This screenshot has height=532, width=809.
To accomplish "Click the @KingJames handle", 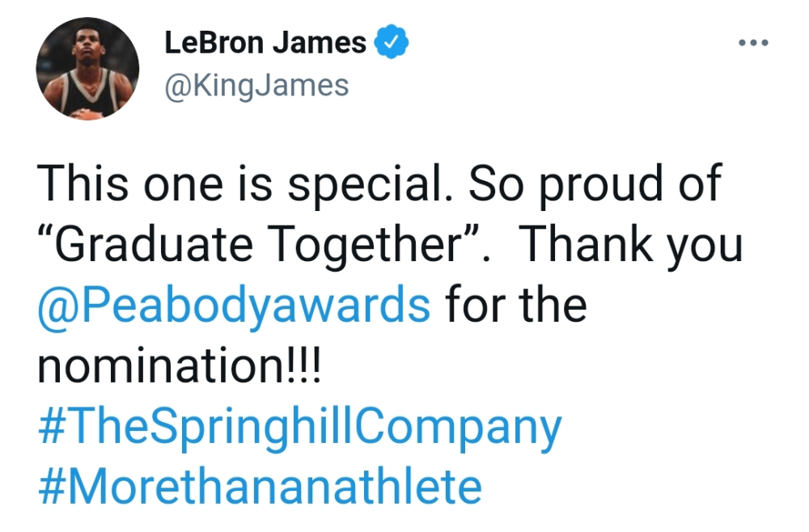I will coord(256,86).
